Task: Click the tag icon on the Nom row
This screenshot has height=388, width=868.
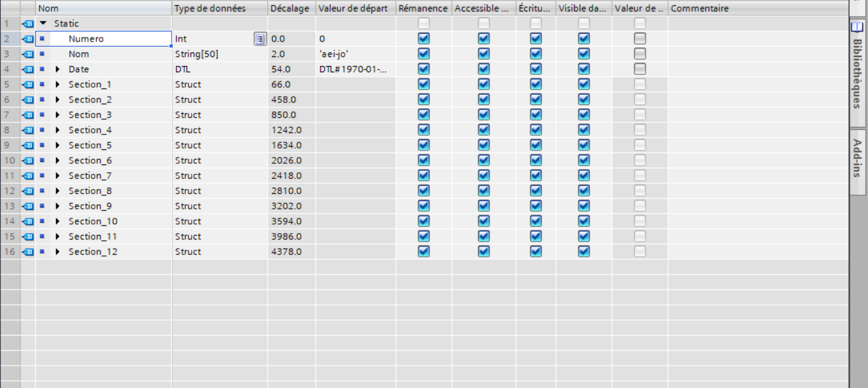Action: click(28, 54)
